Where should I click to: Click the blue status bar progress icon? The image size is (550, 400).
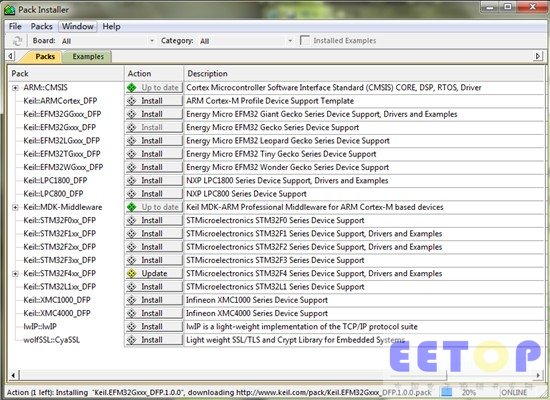pos(447,392)
